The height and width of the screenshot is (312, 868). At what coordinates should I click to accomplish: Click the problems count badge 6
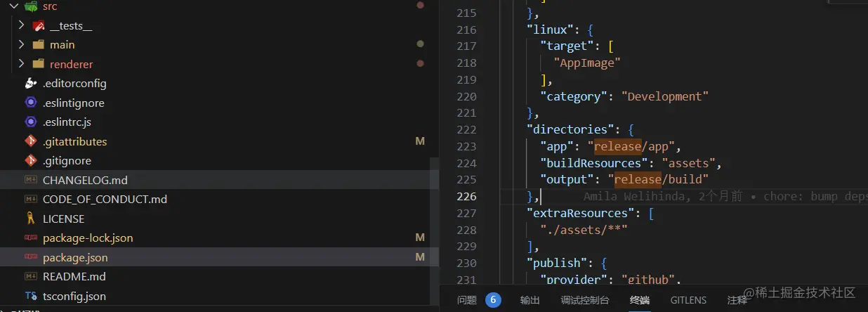click(493, 300)
